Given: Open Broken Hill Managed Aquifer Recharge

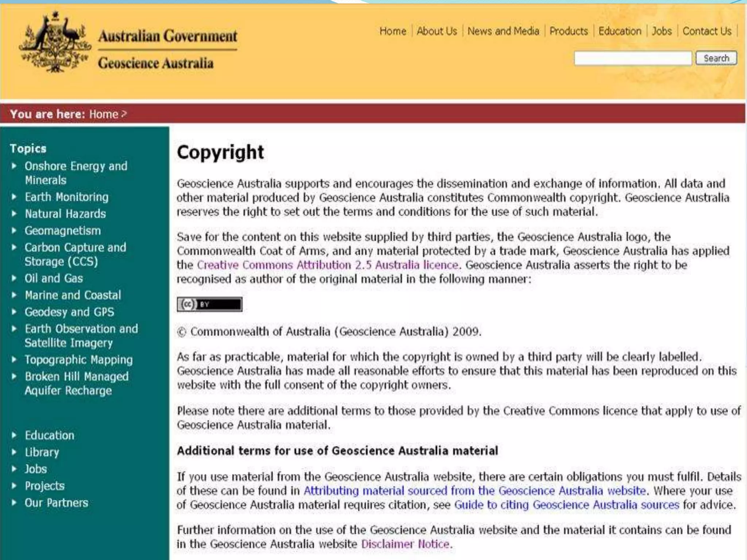Looking at the screenshot, I should coord(77,383).
